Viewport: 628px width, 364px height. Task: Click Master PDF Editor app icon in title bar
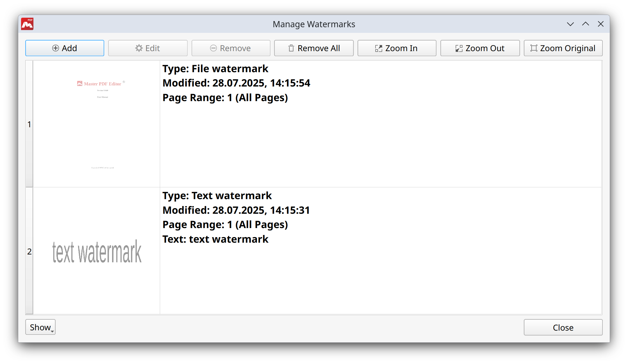pyautogui.click(x=27, y=24)
